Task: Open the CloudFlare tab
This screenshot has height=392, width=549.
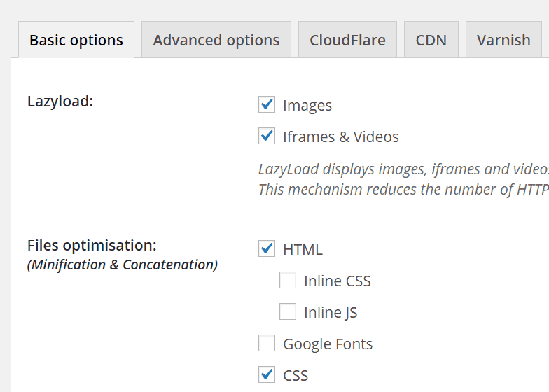Action: pos(347,40)
